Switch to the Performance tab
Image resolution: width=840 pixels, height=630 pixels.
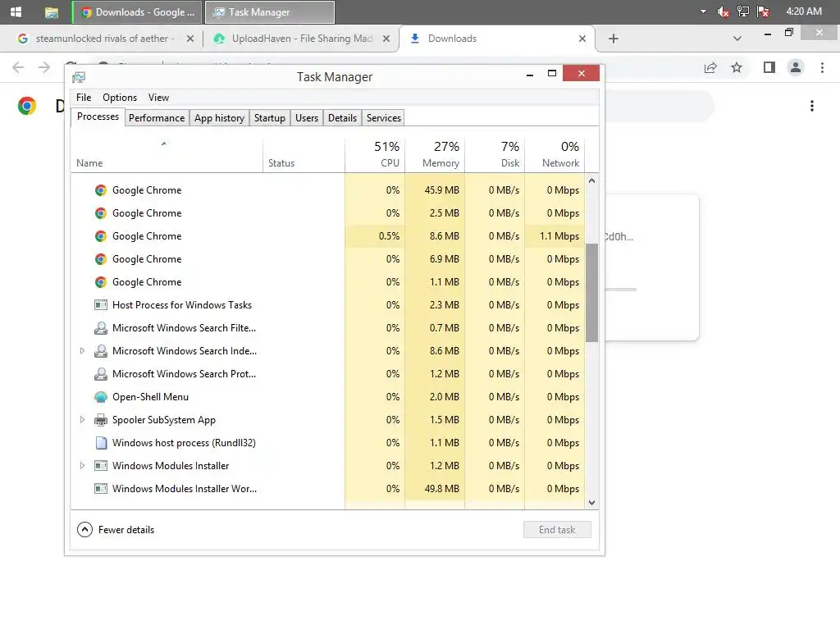pyautogui.click(x=157, y=118)
